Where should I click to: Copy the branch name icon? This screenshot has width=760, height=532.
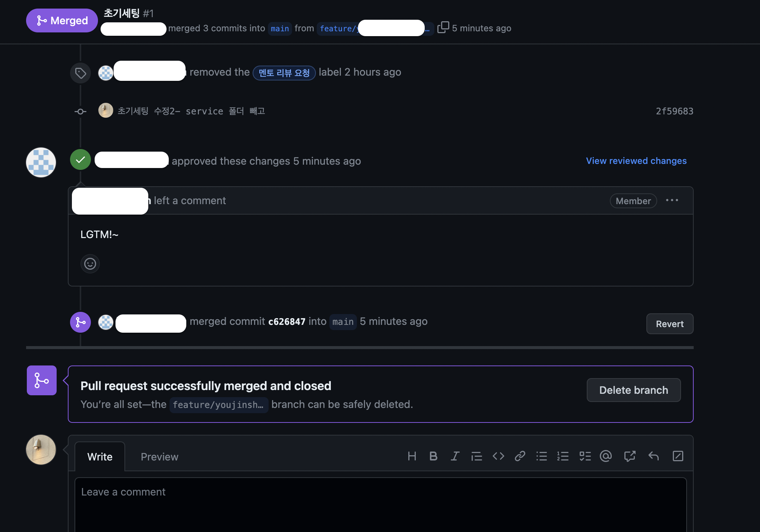point(443,28)
